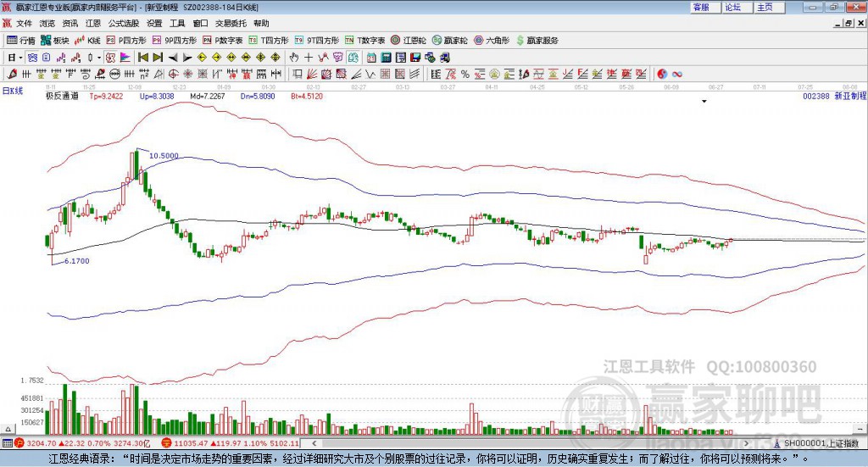Click the infinity symbol icon
Image resolution: width=868 pixels, height=467 pixels.
pos(677,74)
